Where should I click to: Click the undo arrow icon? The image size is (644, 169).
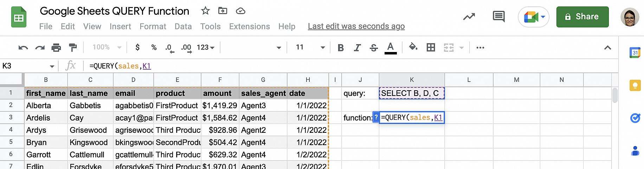(23, 47)
